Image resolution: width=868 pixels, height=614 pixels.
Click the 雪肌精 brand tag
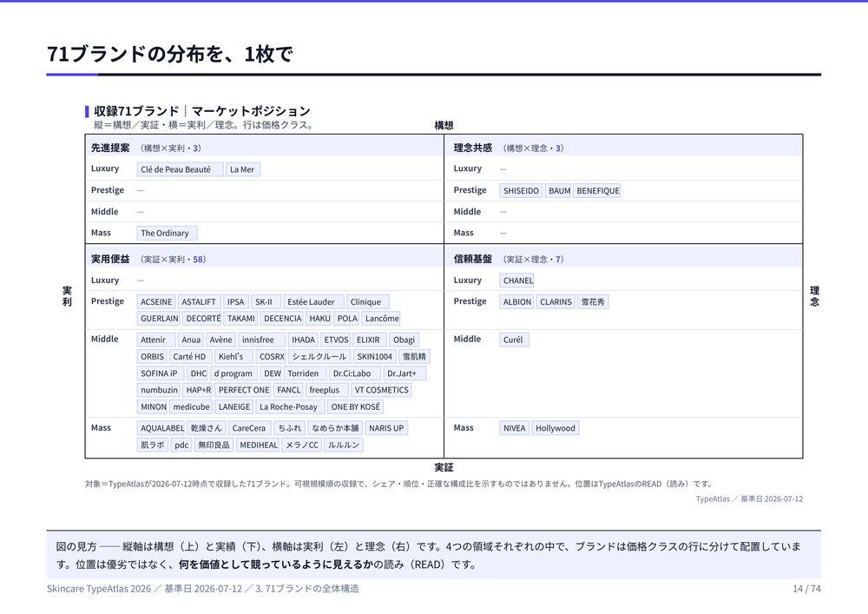[x=413, y=357]
